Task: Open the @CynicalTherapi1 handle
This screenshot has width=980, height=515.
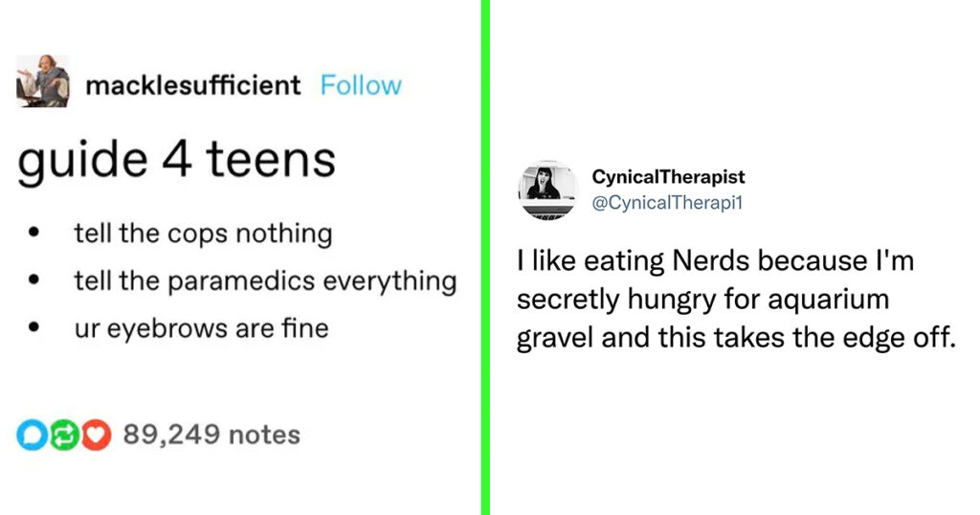Action: (667, 203)
